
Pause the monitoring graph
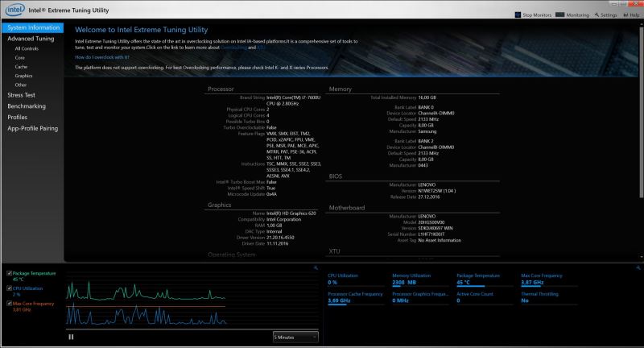click(x=71, y=336)
